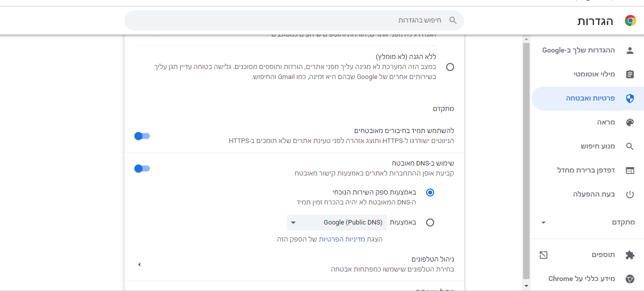This screenshot has height=291, width=644.
Task: Open the Google (Public DNS) provider dropdown
Action: (x=336, y=222)
